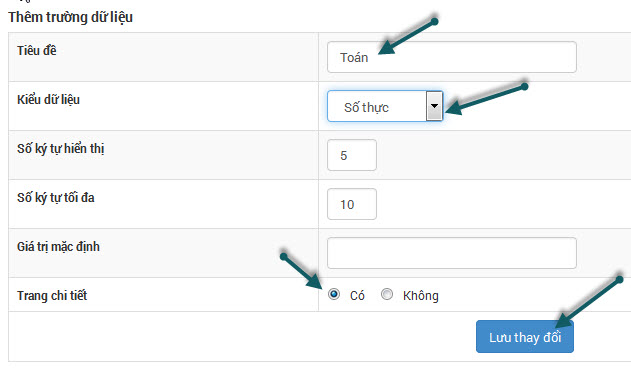631x377 pixels.
Task: Click the Có label text
Action: (357, 296)
